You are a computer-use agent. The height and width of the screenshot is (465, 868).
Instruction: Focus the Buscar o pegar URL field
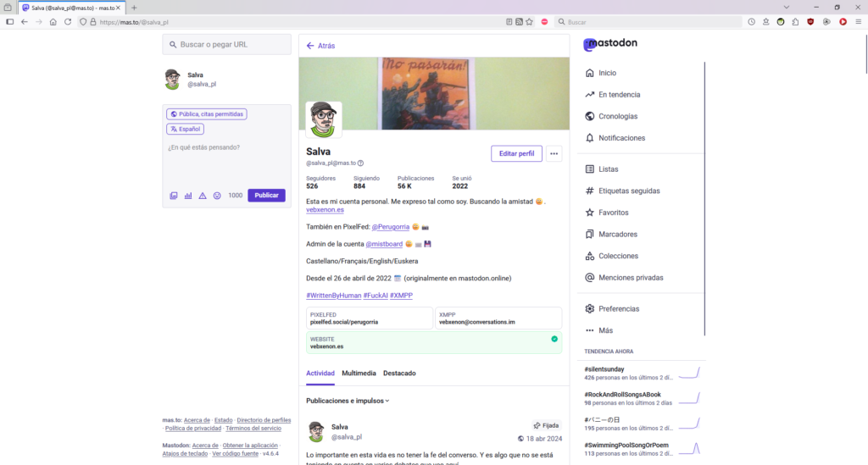tap(226, 44)
